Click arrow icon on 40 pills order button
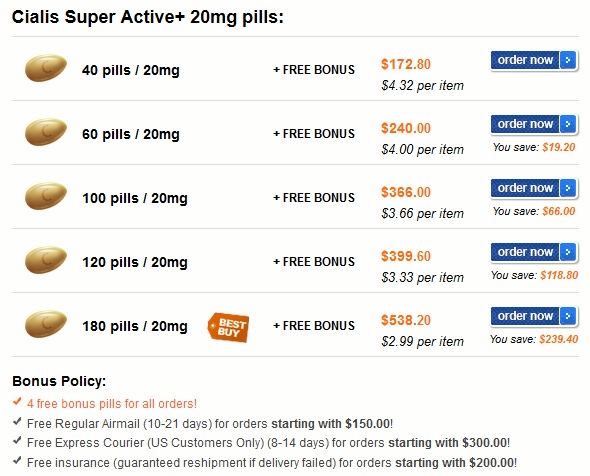Viewport: 590px width, 476px height. [568, 60]
